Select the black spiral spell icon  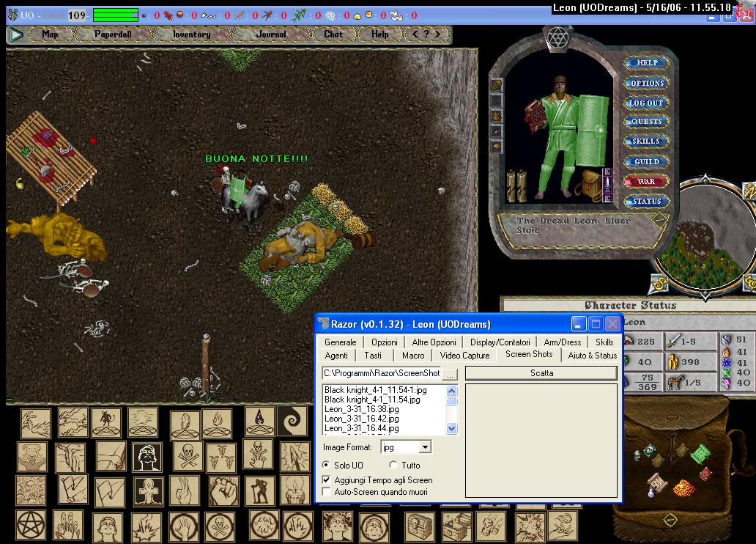coord(292,421)
